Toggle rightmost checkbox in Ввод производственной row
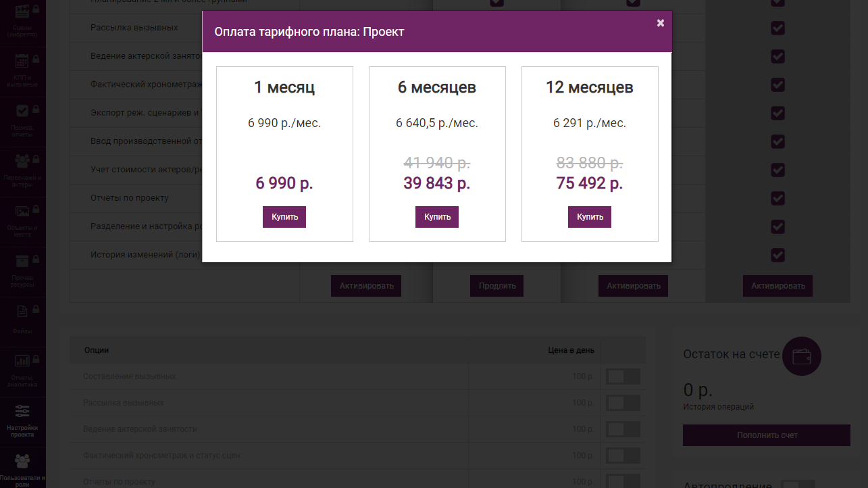Image resolution: width=868 pixels, height=488 pixels. [777, 141]
